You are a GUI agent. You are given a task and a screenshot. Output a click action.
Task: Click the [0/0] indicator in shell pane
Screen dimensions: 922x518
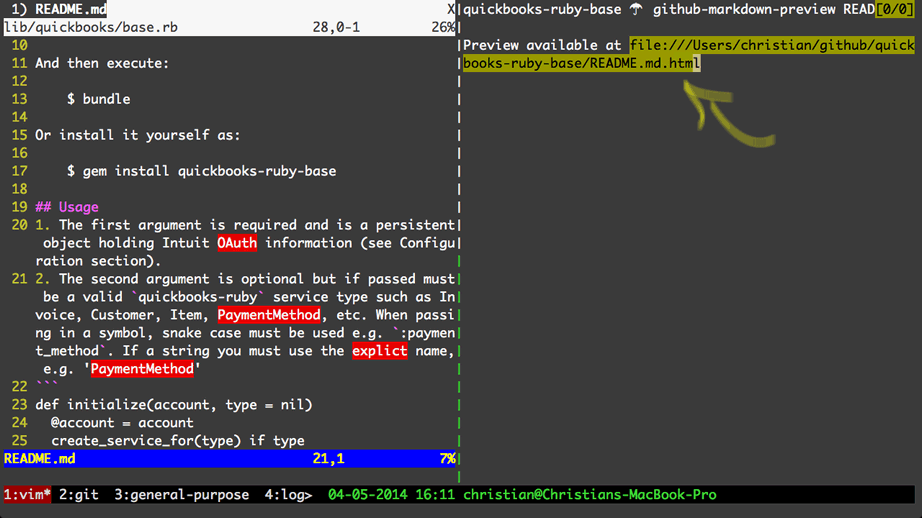point(894,9)
